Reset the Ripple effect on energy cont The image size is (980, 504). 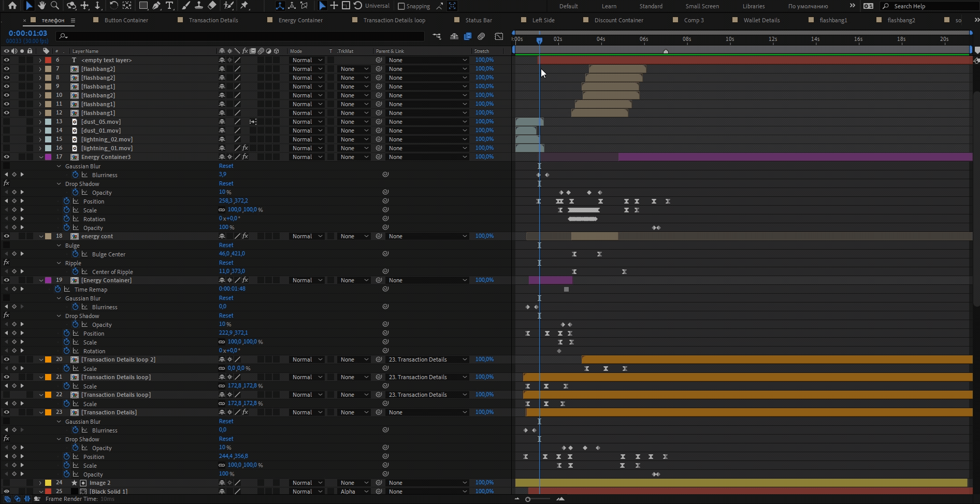coord(226,263)
